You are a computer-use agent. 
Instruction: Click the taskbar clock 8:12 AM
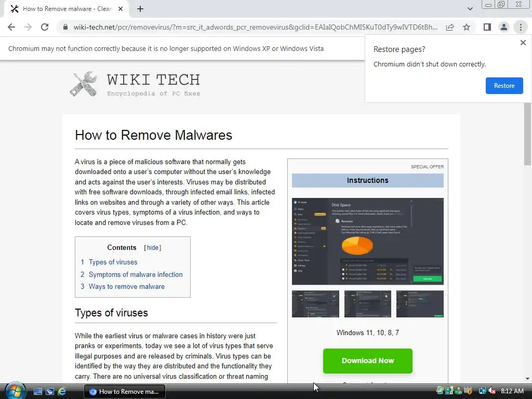512,391
